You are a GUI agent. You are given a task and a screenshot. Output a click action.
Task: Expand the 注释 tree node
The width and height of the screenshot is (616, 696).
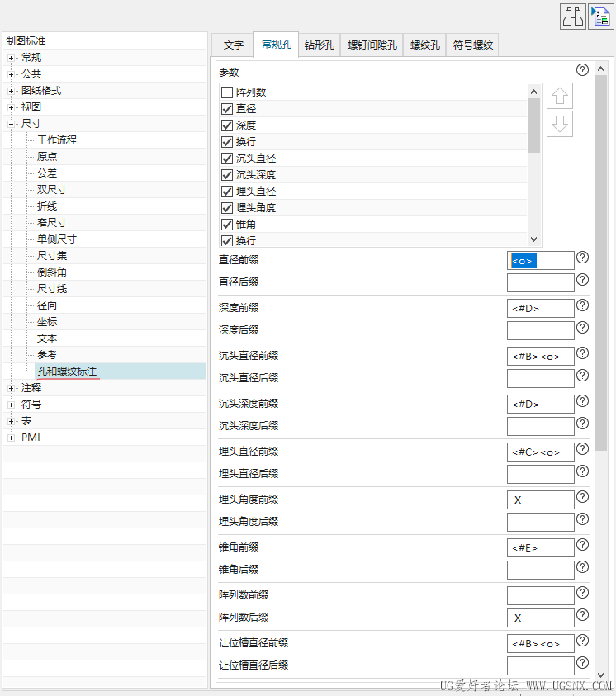point(11,388)
